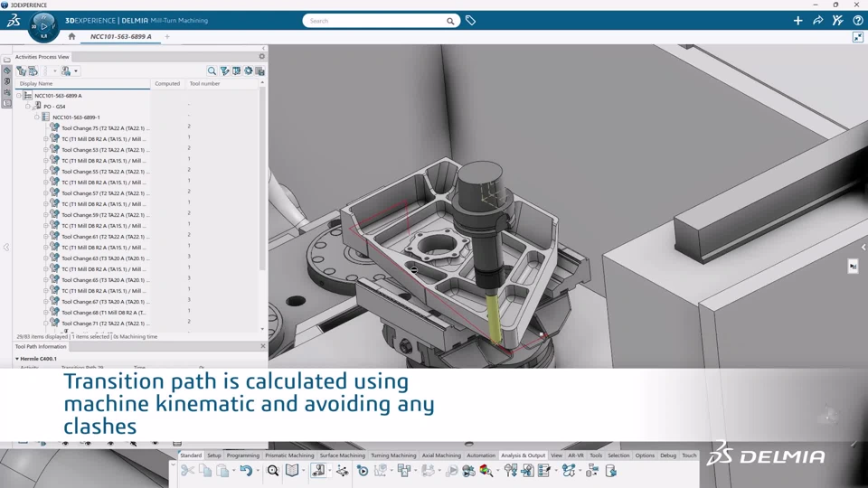
Task: Open the dropdown arrow next to Undo
Action: [x=258, y=471]
